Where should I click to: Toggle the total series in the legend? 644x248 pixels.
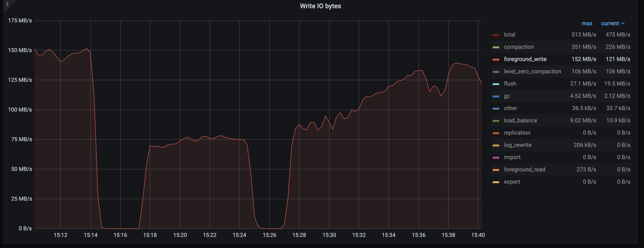coord(509,35)
